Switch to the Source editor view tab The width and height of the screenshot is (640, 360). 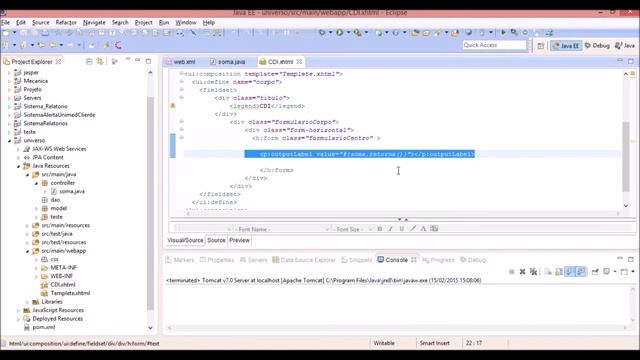(x=216, y=240)
